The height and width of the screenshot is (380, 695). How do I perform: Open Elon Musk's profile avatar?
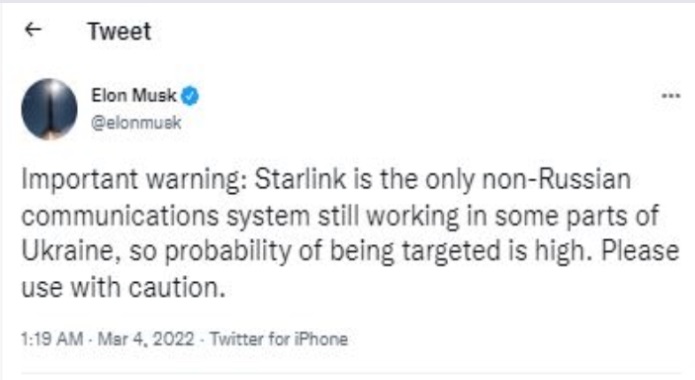point(49,109)
